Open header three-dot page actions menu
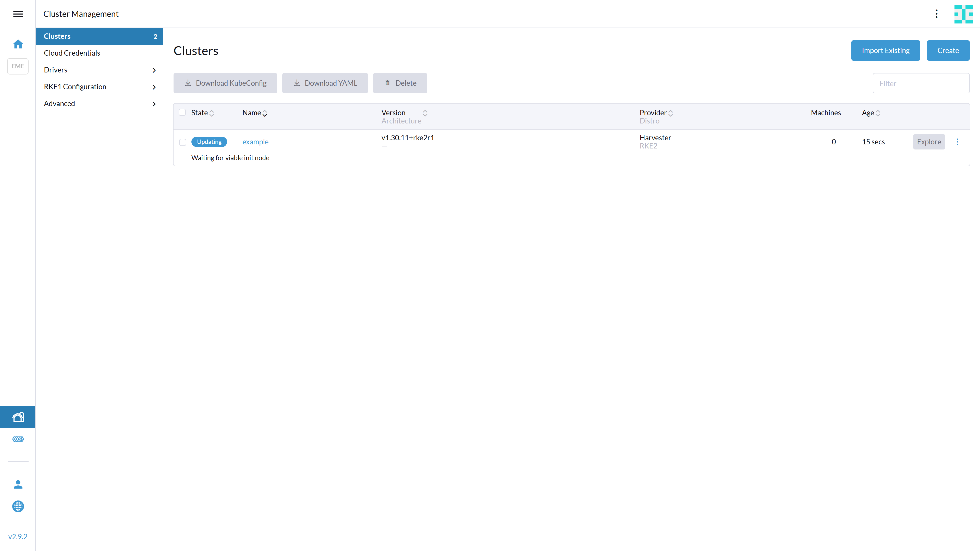This screenshot has width=980, height=551. coord(936,14)
